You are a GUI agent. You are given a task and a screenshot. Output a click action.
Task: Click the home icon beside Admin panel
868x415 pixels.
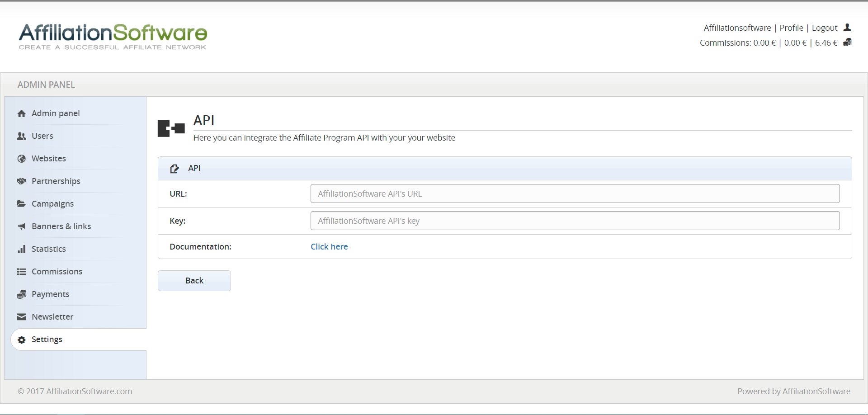[21, 113]
